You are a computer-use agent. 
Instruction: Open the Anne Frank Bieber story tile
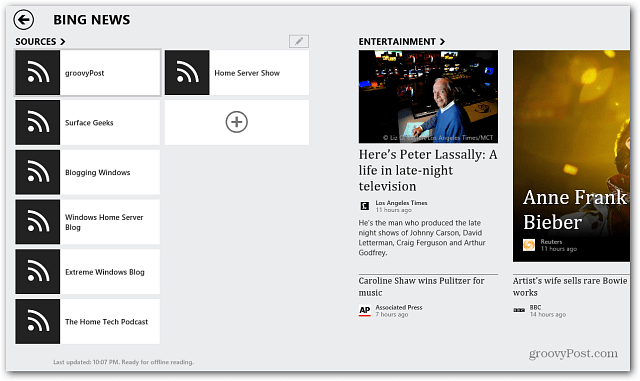(571, 156)
